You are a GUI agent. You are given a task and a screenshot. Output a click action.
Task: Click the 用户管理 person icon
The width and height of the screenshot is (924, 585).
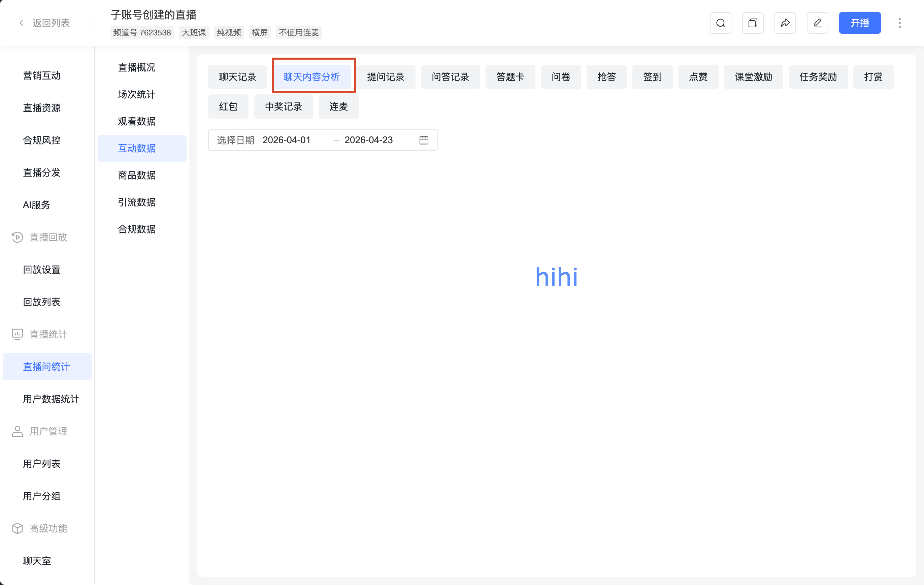point(17,431)
